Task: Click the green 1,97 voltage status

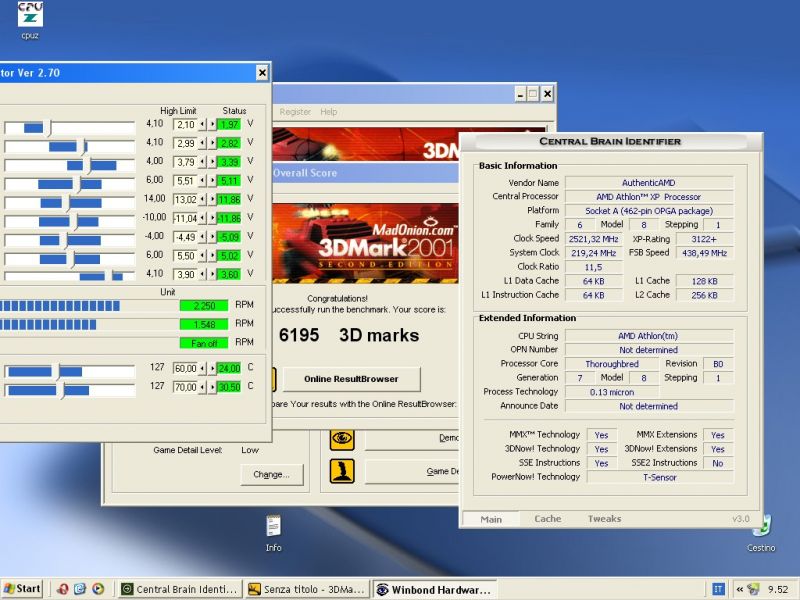Action: pyautogui.click(x=229, y=124)
